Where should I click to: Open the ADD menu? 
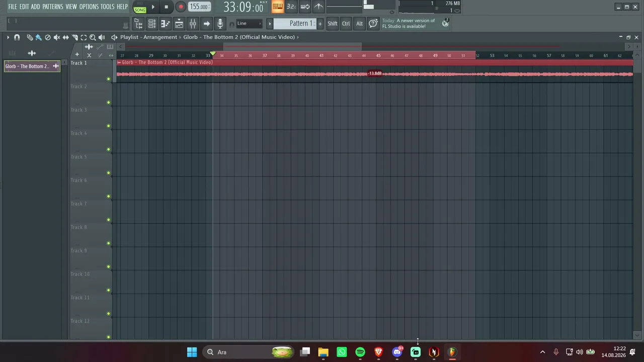[x=35, y=7]
